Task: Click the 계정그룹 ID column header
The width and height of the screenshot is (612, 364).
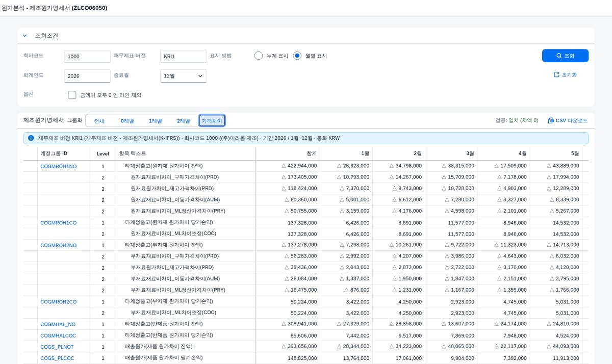Action: (x=64, y=153)
